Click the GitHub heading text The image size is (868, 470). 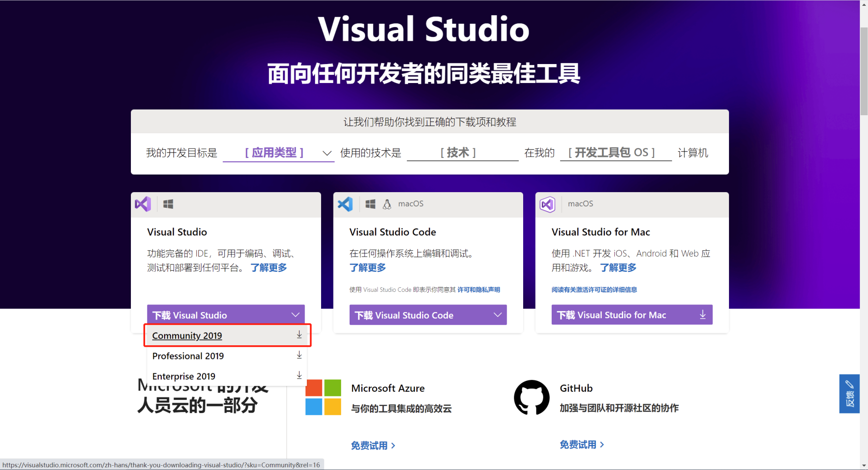coord(576,388)
